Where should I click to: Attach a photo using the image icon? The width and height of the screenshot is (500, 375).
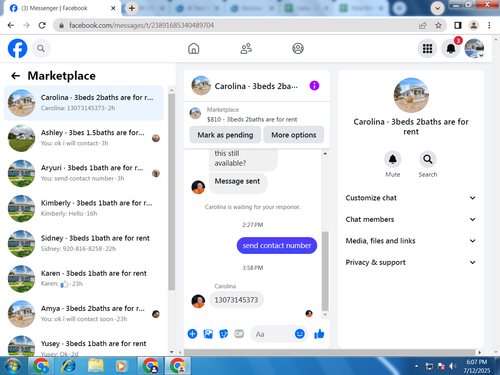coord(208,334)
